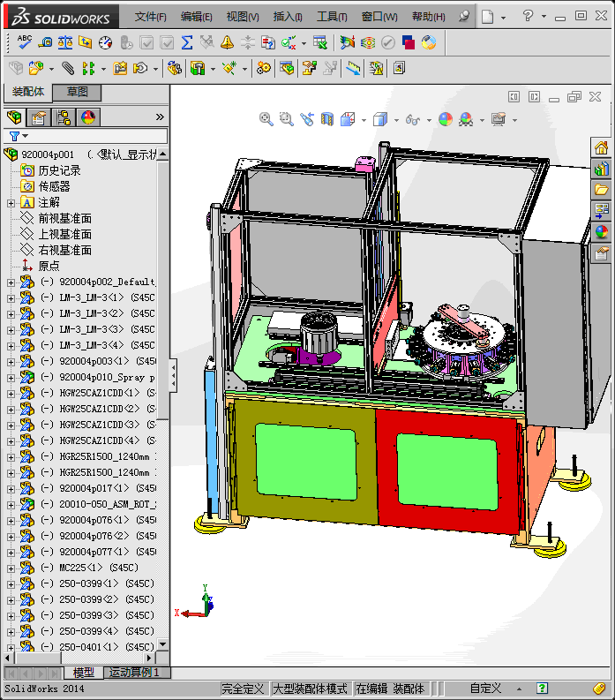Open the 文件(F) menu
615x700 pixels.
[x=150, y=17]
